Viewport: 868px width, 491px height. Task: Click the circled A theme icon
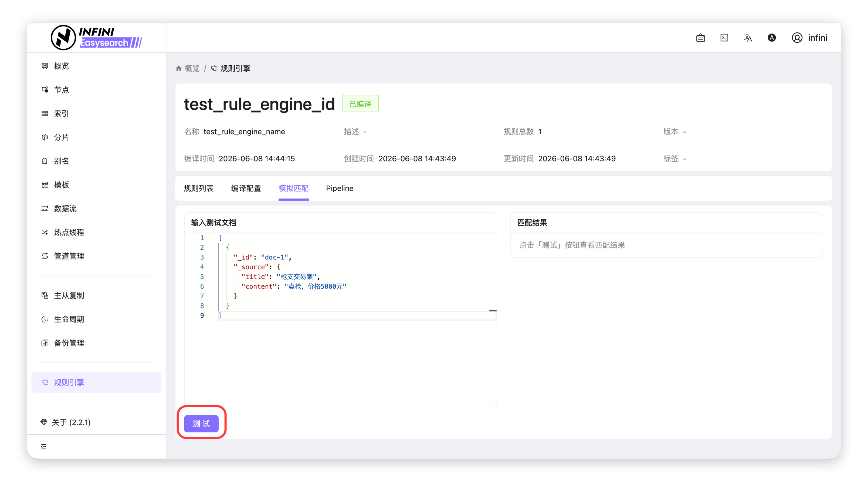(772, 38)
